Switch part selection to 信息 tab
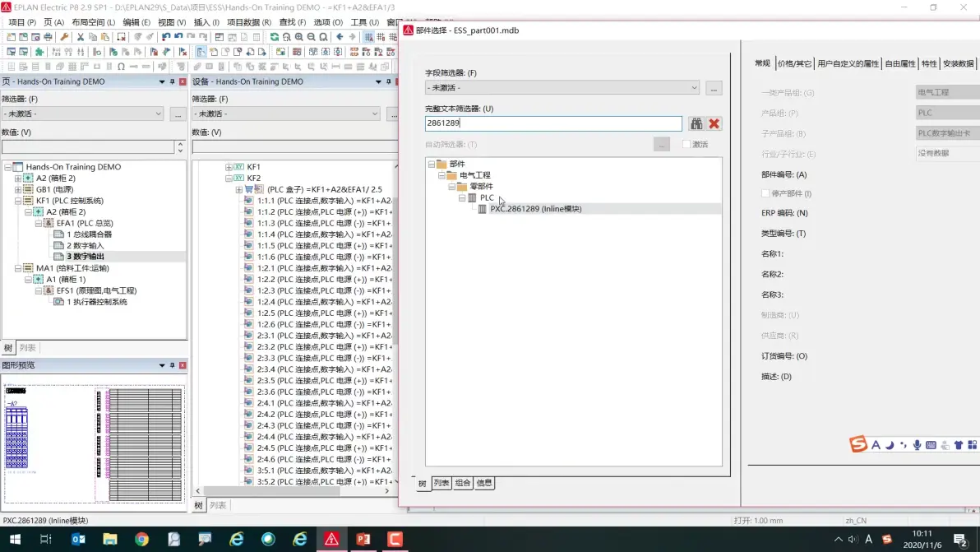The image size is (980, 552). click(x=484, y=483)
